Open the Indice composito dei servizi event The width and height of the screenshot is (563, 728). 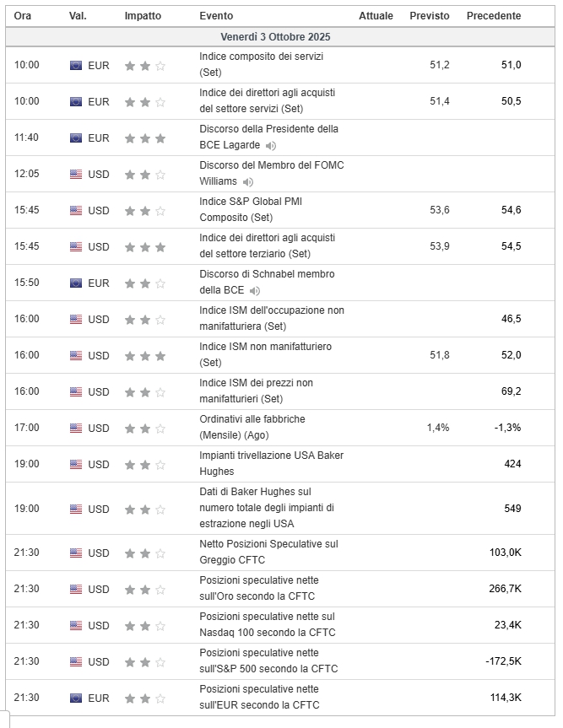tap(261, 57)
